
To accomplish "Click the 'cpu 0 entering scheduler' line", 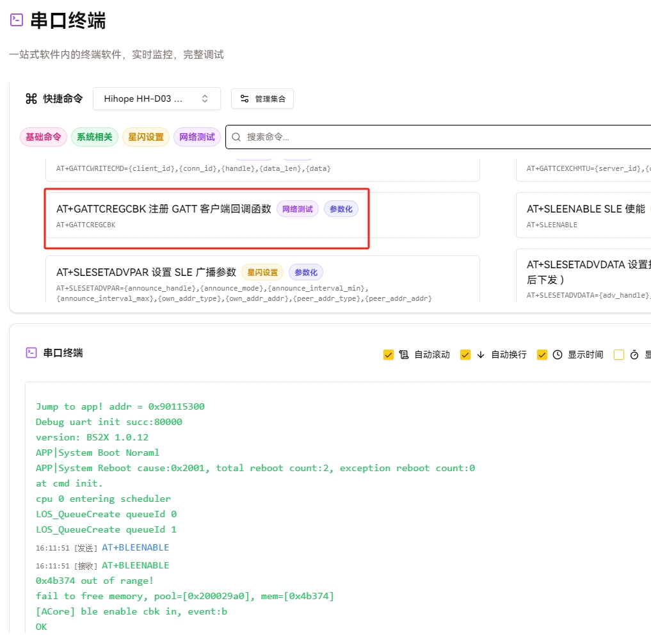I will click(x=103, y=499).
